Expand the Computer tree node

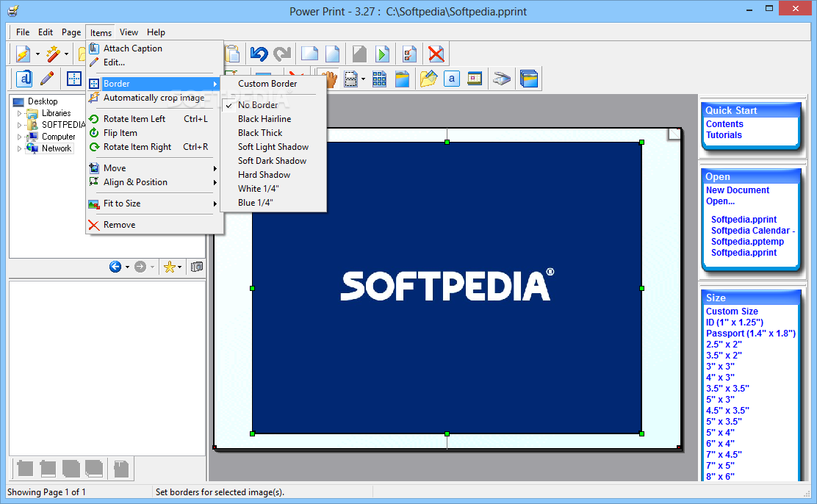click(20, 137)
